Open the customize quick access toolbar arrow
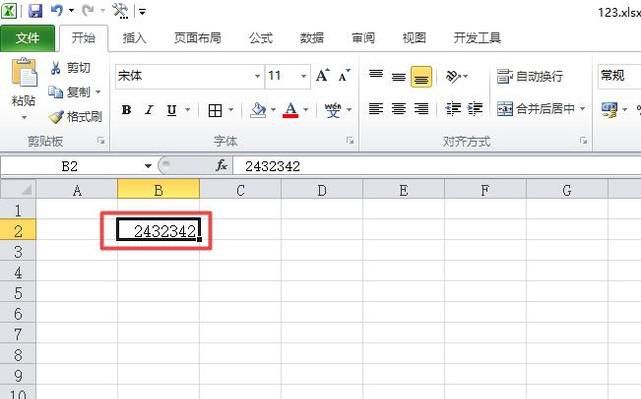 tap(142, 11)
